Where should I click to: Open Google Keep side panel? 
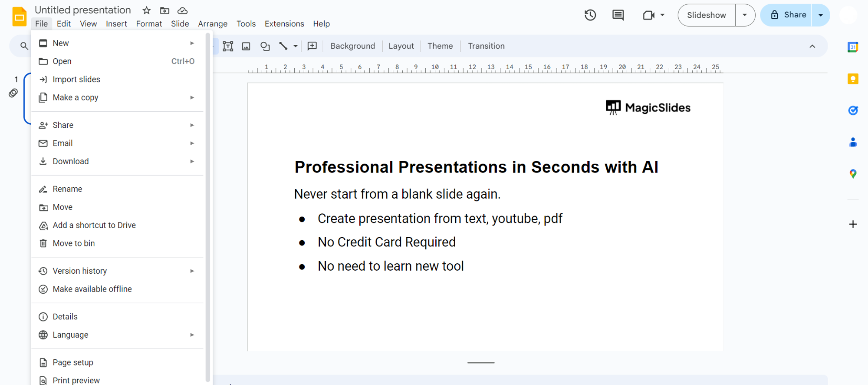coord(853,79)
